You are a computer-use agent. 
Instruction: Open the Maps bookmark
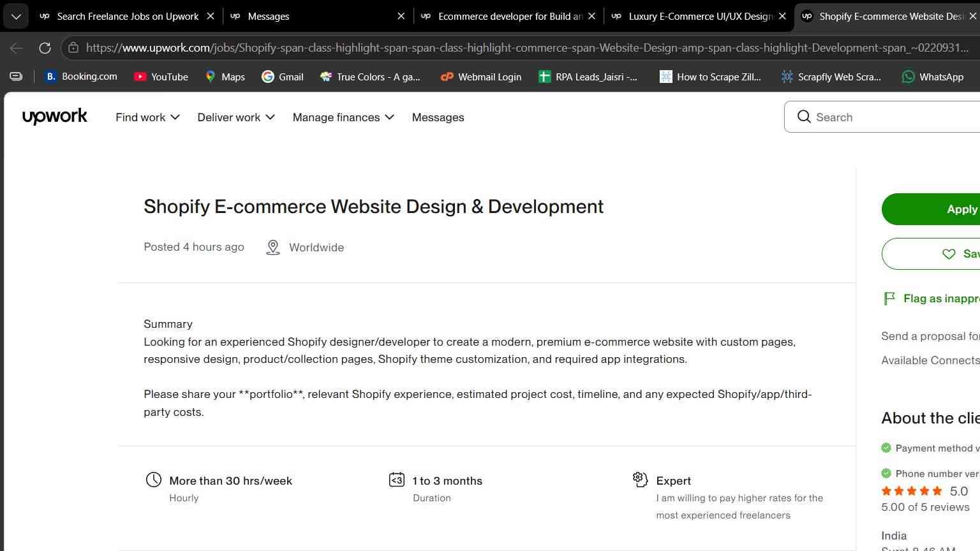[225, 77]
